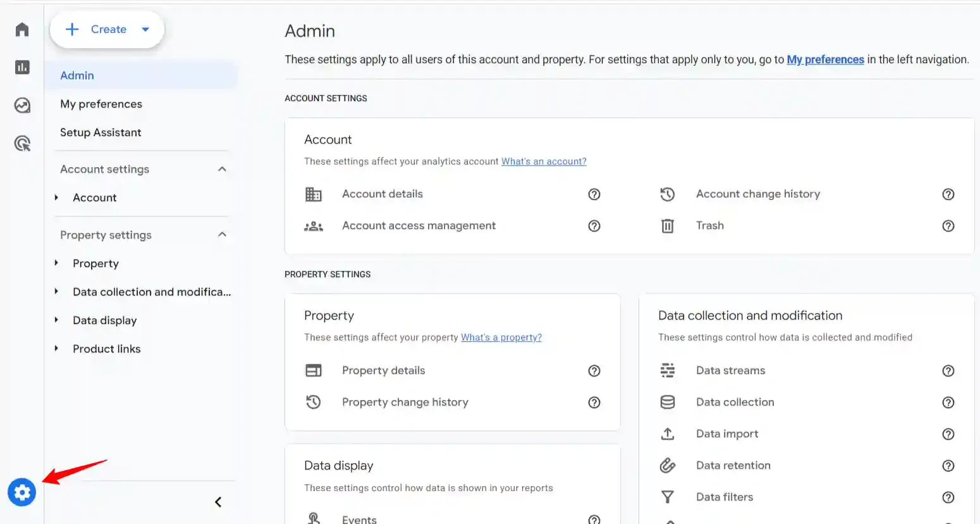Click the Property details card icon
This screenshot has height=524, width=980.
(314, 371)
